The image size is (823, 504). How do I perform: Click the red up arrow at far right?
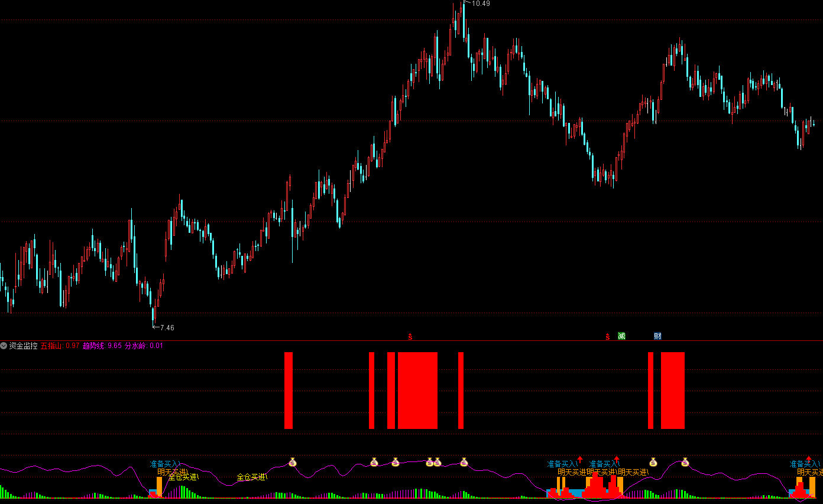(809, 459)
